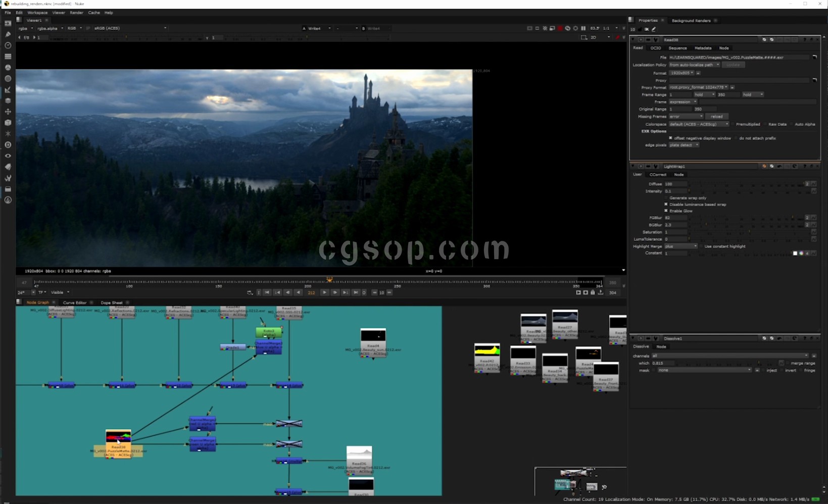Click the white Constant color swatch

click(795, 253)
